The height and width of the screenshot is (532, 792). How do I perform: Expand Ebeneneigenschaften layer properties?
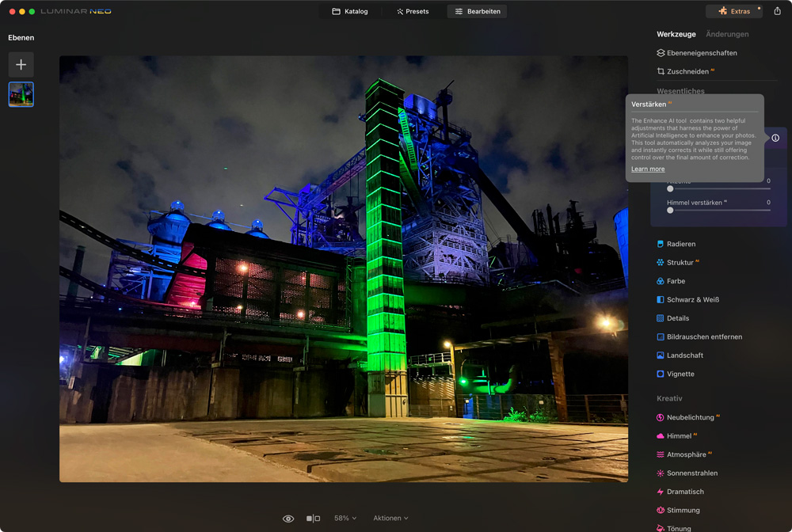701,53
